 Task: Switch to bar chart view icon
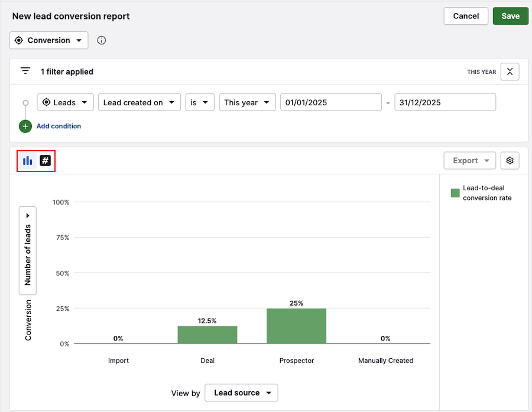28,161
